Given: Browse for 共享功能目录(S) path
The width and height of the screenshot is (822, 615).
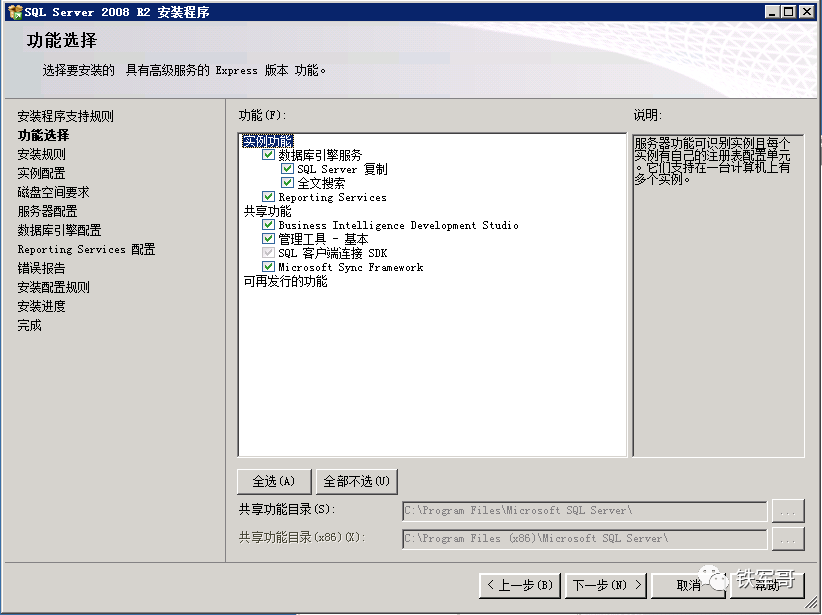Looking at the screenshot, I should click(788, 511).
